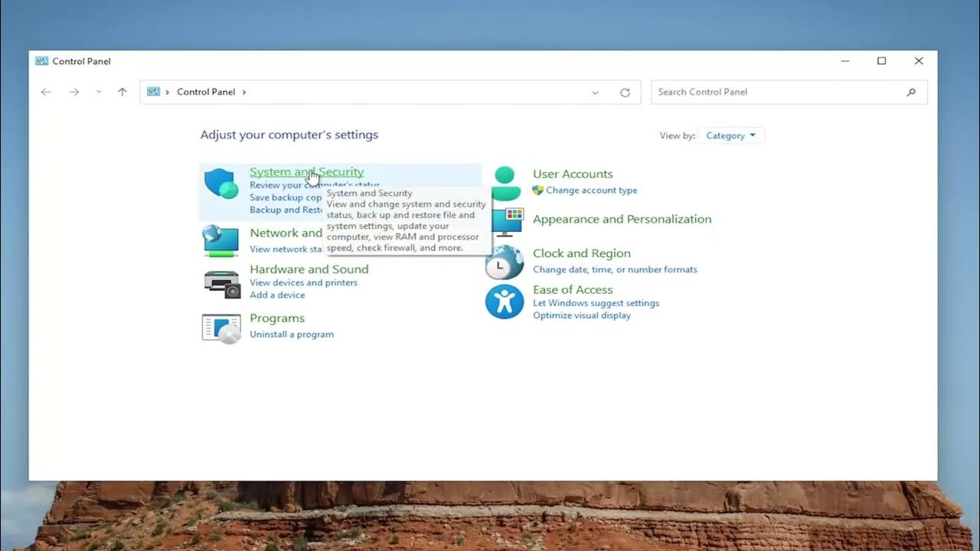
Task: Click the Network and Internet globe icon
Action: (x=220, y=241)
